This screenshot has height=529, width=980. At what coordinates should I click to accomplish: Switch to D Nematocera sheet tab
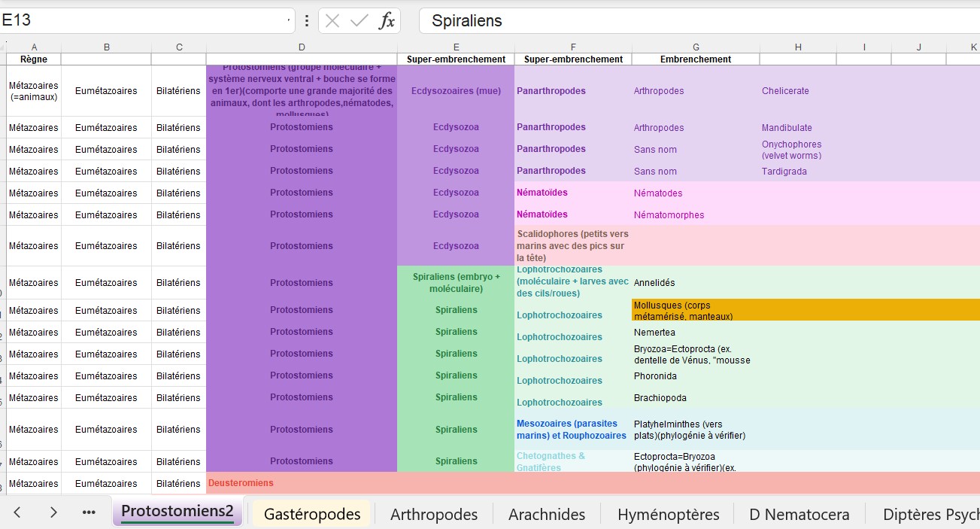coord(799,515)
